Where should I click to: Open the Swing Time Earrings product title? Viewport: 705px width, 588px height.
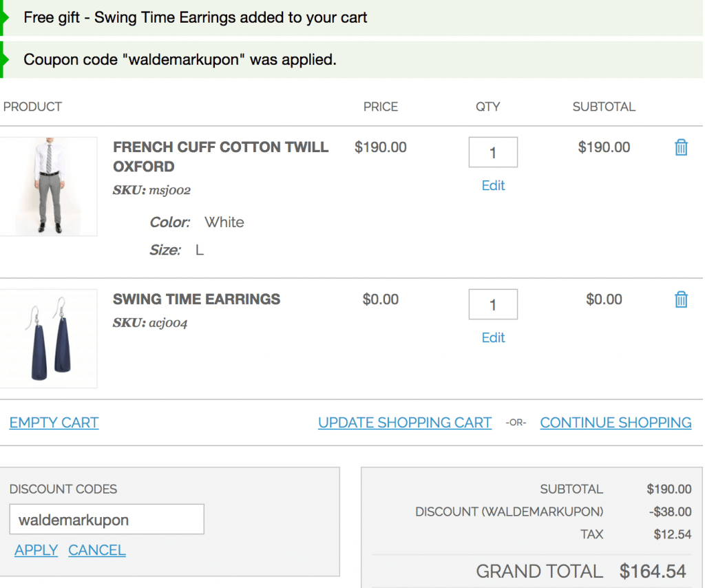tap(196, 299)
